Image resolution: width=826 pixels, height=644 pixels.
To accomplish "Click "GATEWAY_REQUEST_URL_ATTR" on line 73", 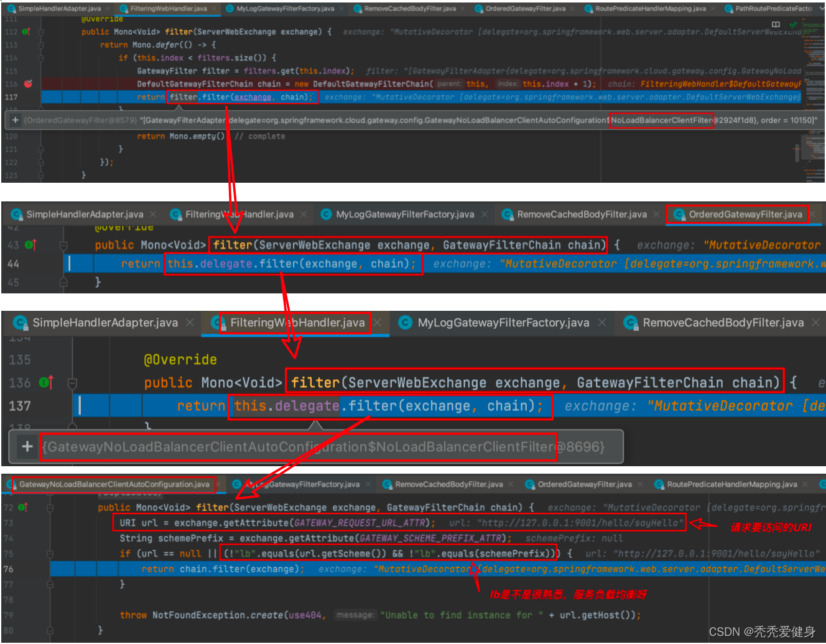I will point(360,523).
